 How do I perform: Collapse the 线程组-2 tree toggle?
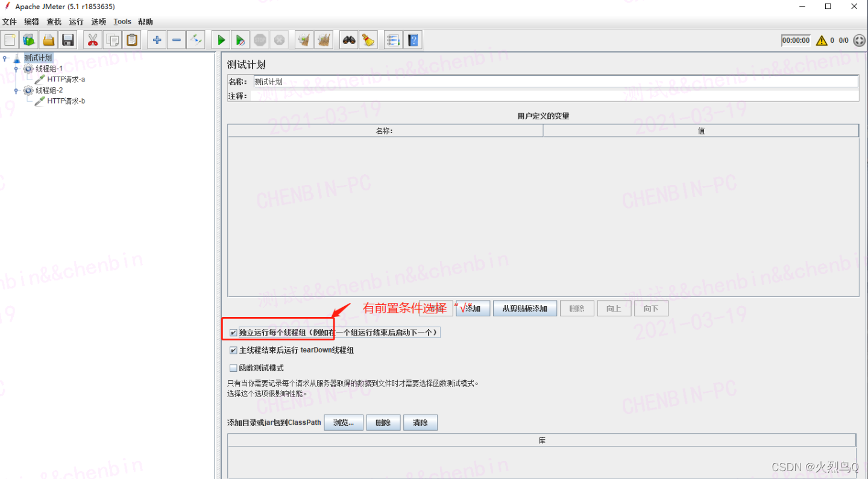pyautogui.click(x=16, y=90)
